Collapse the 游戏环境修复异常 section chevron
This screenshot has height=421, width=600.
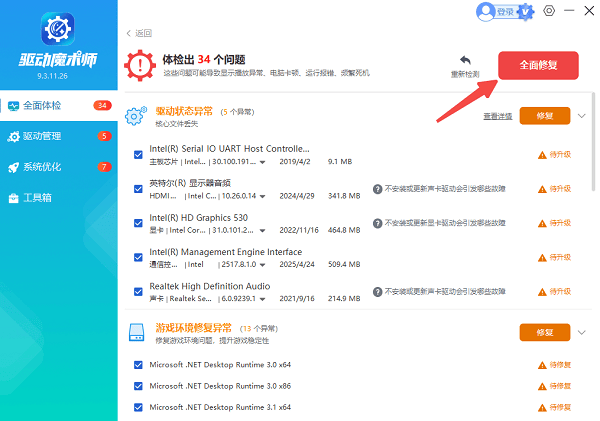coord(582,333)
